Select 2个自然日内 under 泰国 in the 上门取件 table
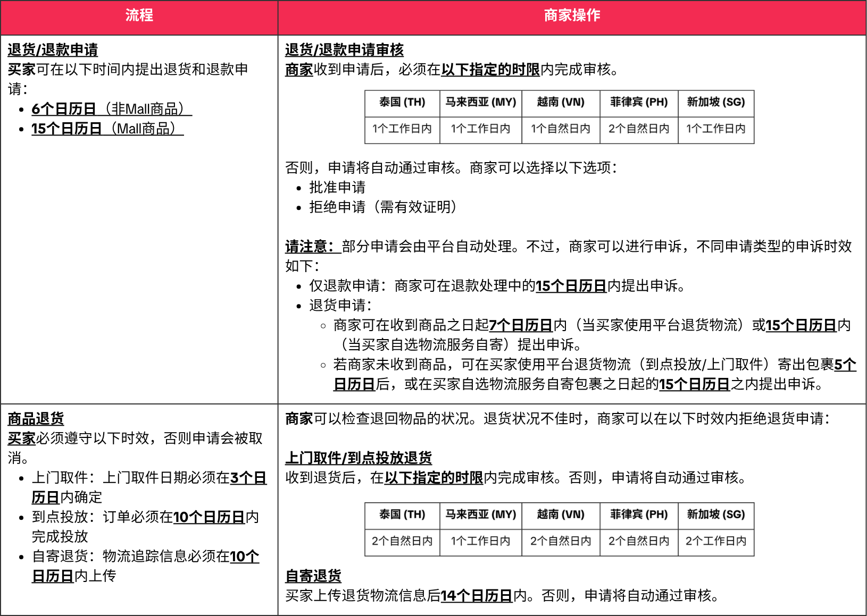This screenshot has height=616, width=867. point(402,542)
